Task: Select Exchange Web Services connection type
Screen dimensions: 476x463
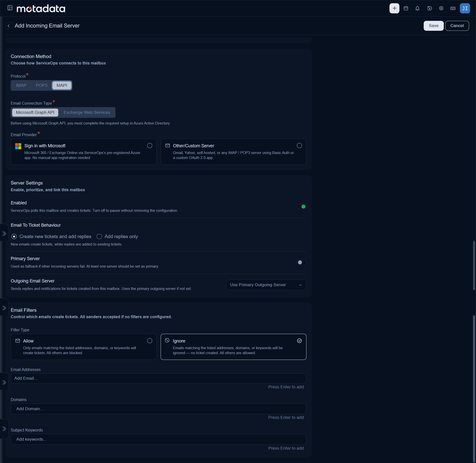Action: [x=87, y=112]
